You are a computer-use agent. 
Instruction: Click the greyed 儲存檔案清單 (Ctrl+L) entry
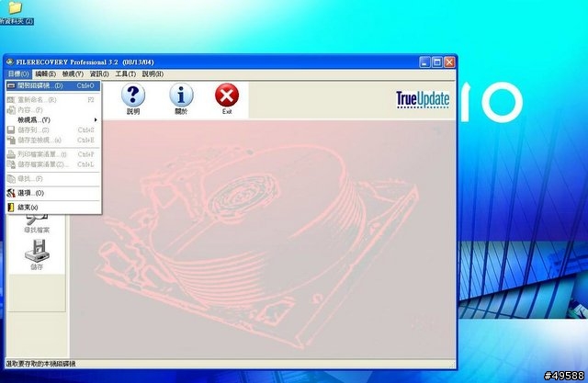point(53,164)
